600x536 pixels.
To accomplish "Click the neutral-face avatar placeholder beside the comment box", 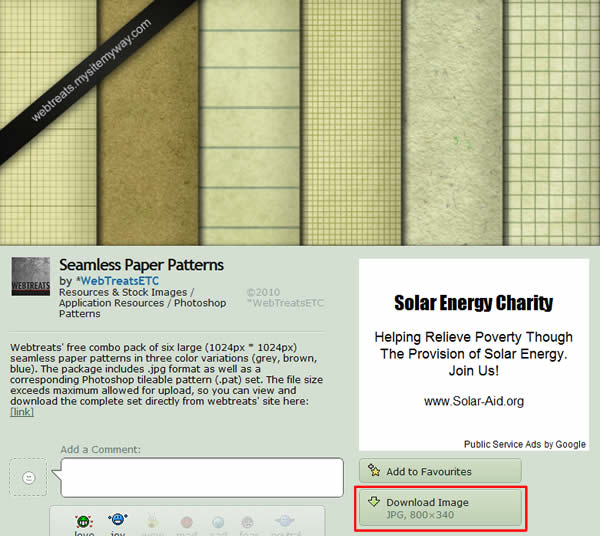I will pos(28,477).
